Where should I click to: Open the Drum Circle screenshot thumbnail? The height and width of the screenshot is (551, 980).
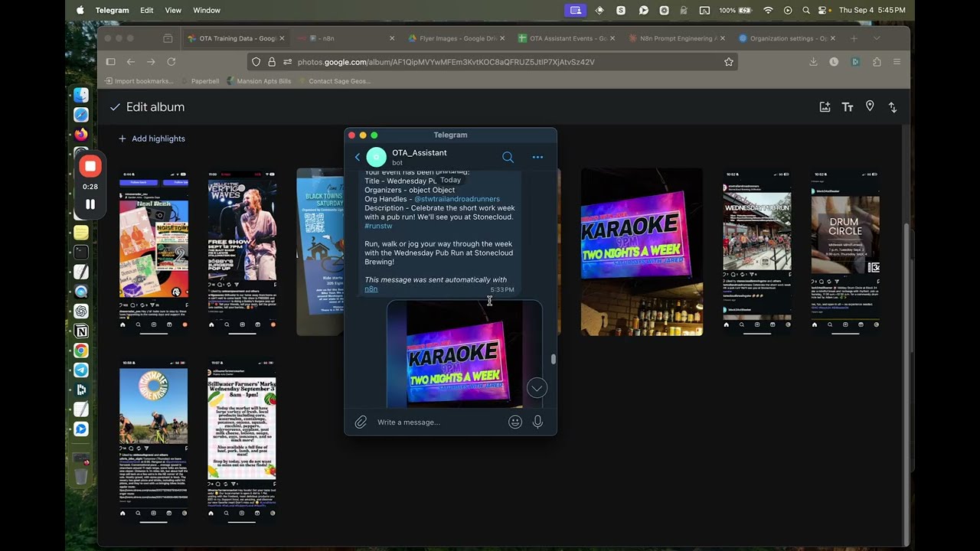tap(845, 252)
